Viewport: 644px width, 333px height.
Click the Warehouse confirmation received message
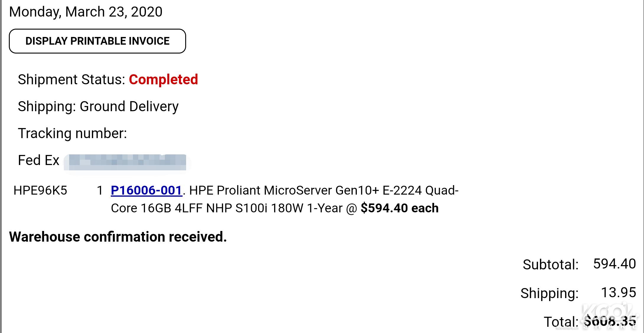click(x=118, y=237)
